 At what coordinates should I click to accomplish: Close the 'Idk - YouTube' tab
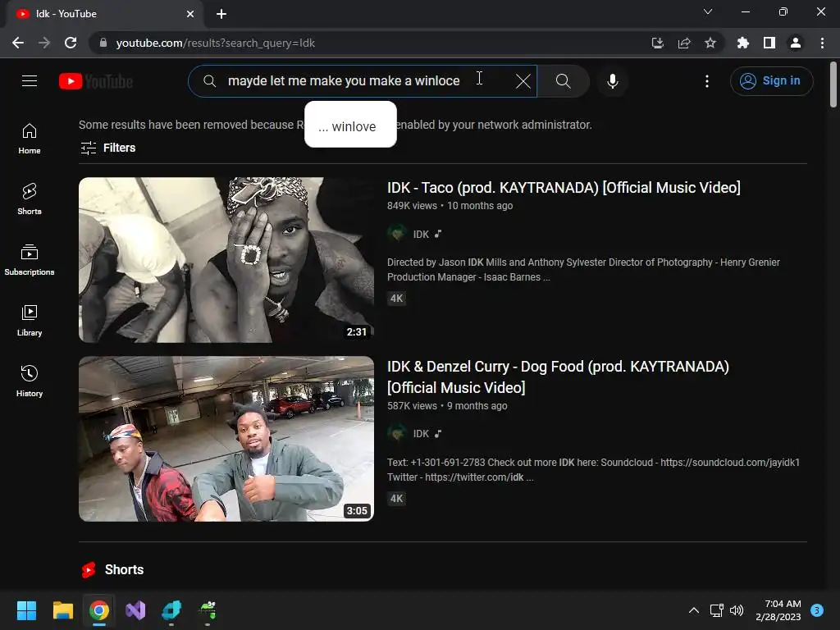(x=190, y=14)
